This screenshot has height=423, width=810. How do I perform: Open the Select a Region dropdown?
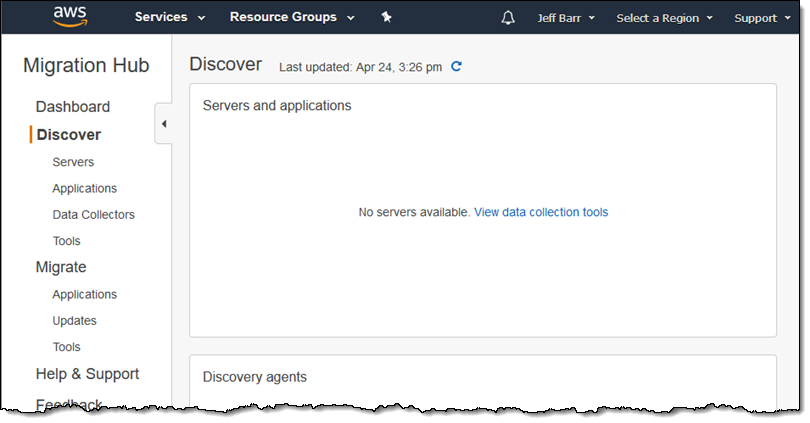[x=665, y=18]
